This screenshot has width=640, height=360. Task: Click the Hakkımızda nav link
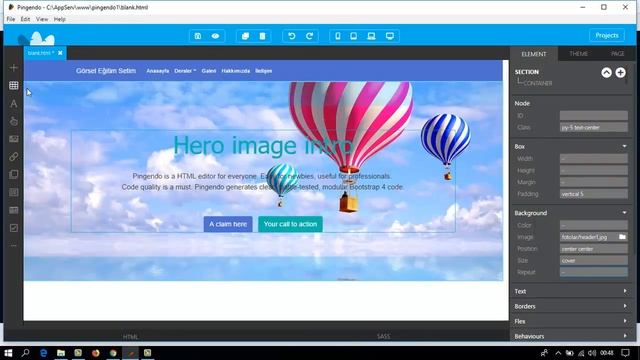(x=236, y=71)
